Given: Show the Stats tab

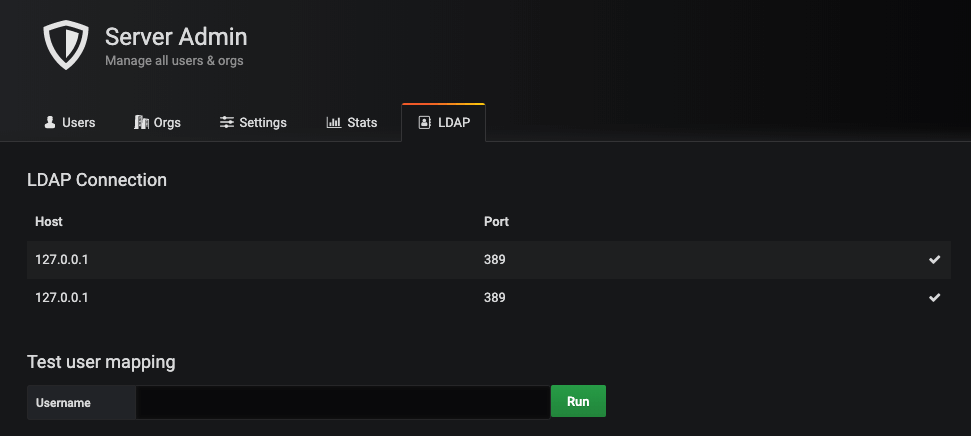Looking at the screenshot, I should pos(362,123).
